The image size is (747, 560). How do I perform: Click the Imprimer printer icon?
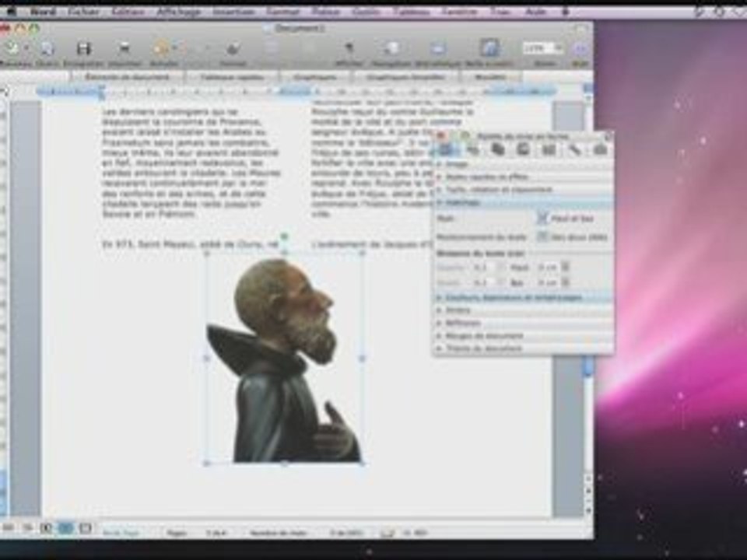[124, 48]
